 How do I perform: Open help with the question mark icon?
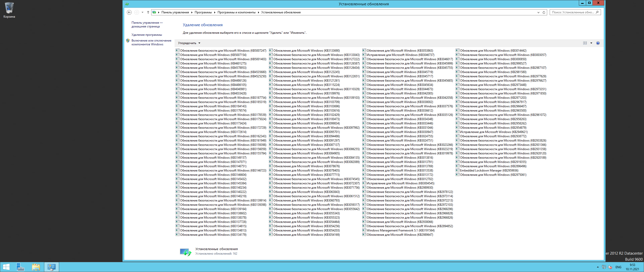(x=598, y=43)
